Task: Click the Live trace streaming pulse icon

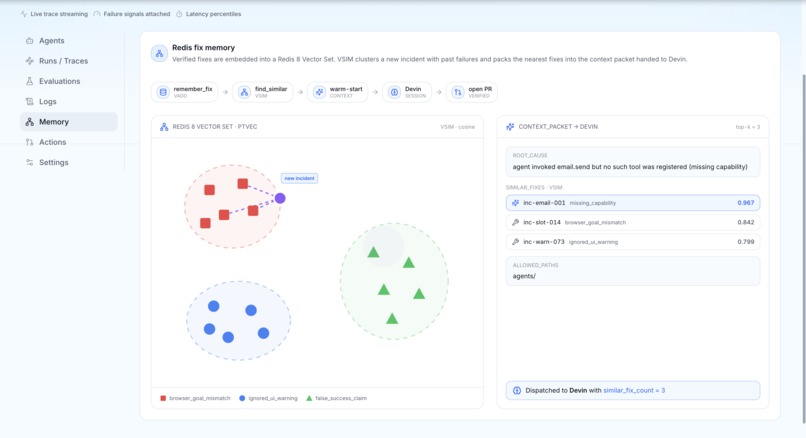Action: (24, 14)
